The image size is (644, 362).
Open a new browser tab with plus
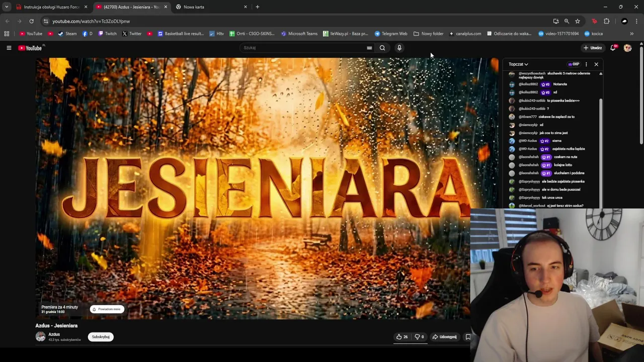pos(258,7)
